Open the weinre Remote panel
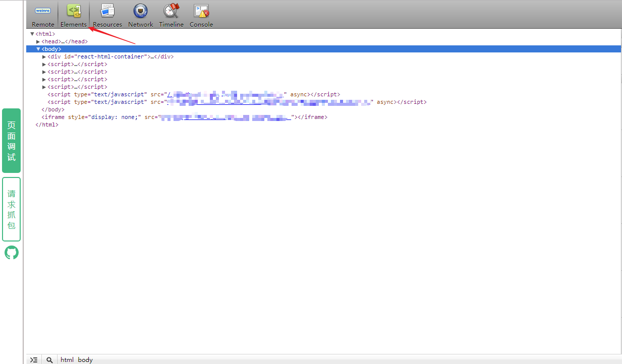 43,15
